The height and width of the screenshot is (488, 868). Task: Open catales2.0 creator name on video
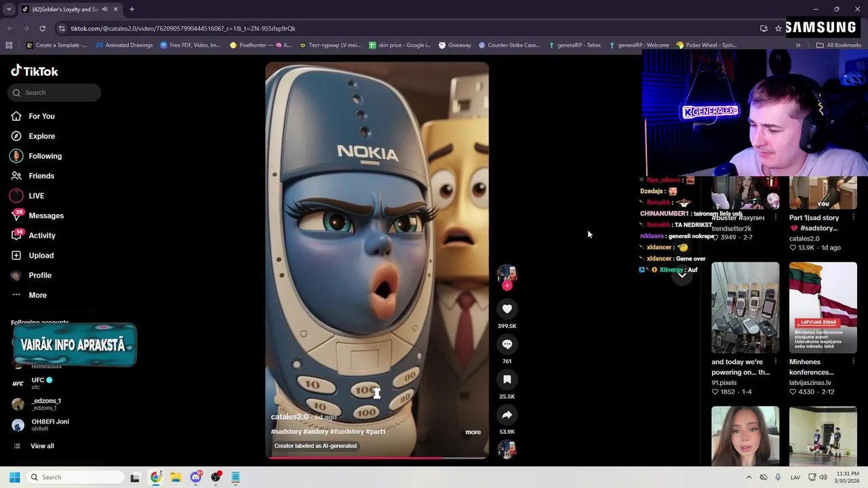290,417
